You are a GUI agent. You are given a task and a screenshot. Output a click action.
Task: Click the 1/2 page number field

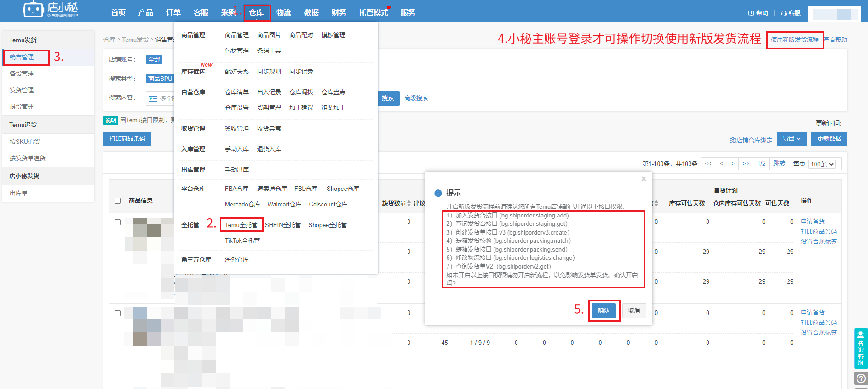[x=761, y=164]
